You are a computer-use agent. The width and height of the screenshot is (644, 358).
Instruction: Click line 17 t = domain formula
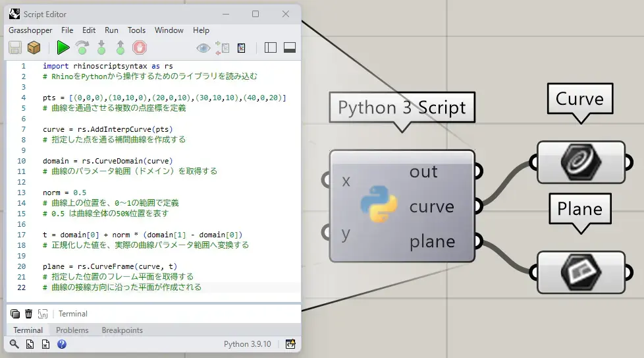pyautogui.click(x=142, y=235)
